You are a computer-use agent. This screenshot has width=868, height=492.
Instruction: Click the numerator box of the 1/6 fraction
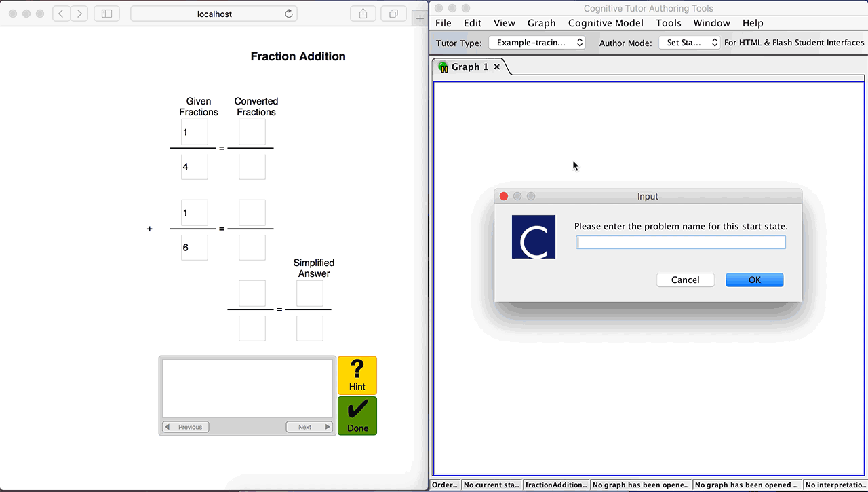coord(194,212)
